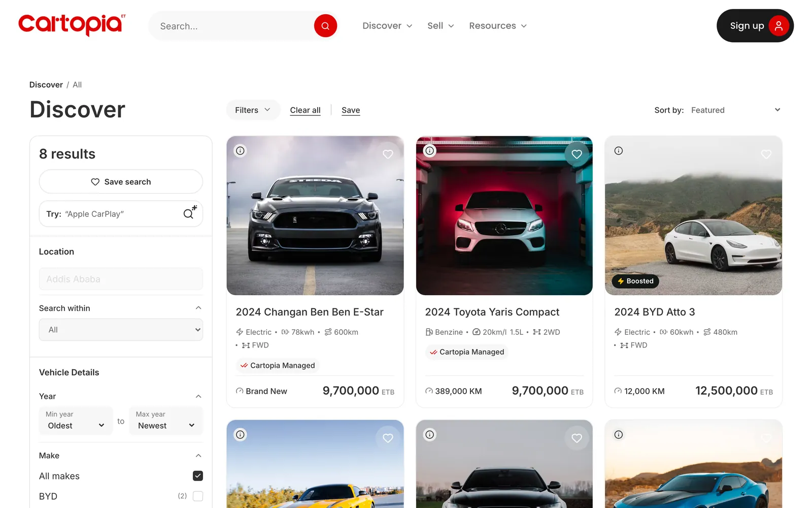Open the white Tesla photo thumbnail

pyautogui.click(x=694, y=215)
